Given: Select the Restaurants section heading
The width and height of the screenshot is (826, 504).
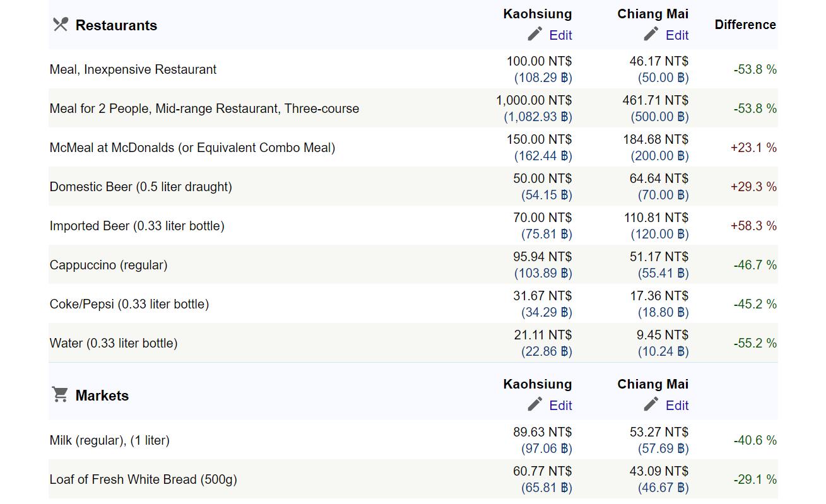Looking at the screenshot, I should point(116,25).
